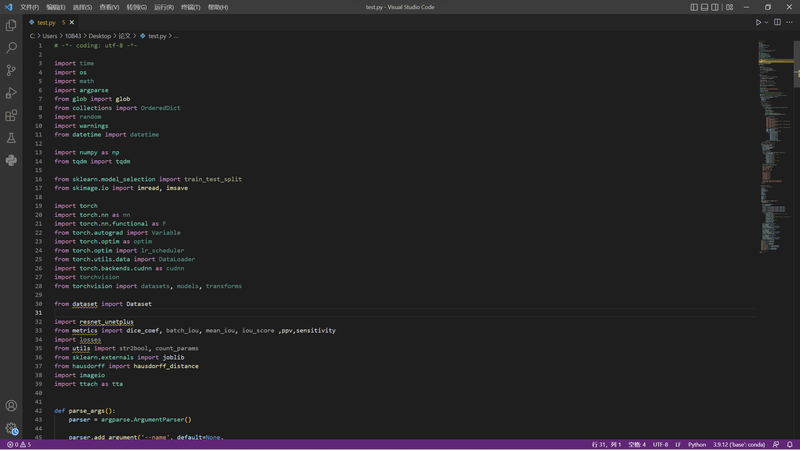Open the Accounts menu icon
Viewport: 800px width, 450px height.
[x=11, y=406]
